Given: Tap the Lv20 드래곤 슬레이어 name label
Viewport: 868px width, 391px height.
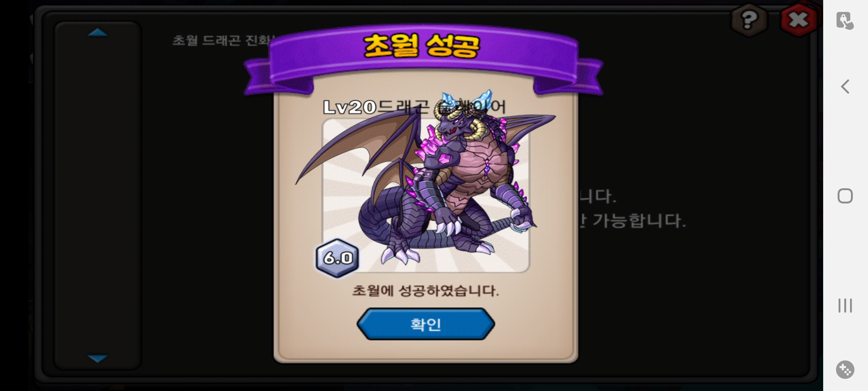Looking at the screenshot, I should point(414,107).
